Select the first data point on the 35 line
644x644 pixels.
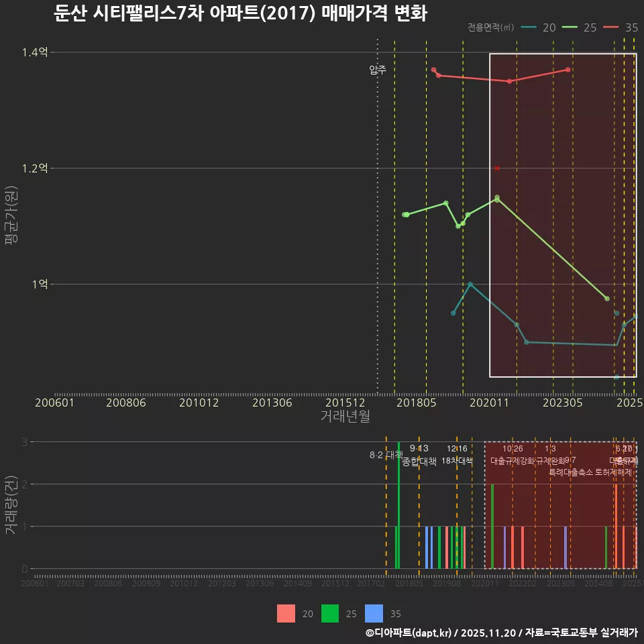435,69
